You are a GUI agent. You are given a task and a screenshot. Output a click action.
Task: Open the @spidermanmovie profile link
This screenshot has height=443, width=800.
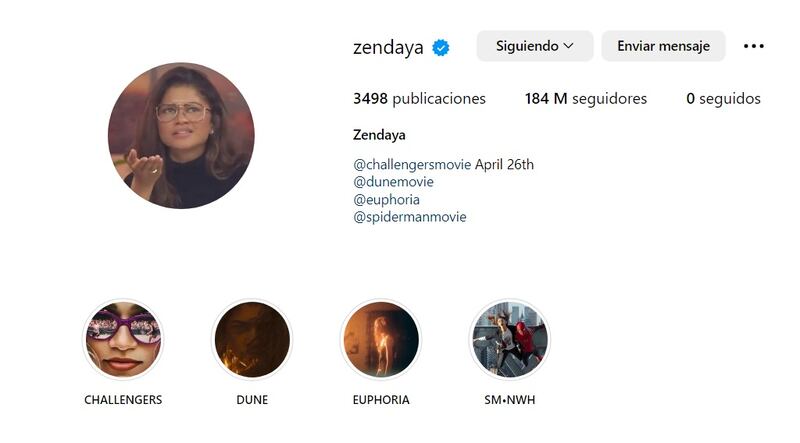410,217
